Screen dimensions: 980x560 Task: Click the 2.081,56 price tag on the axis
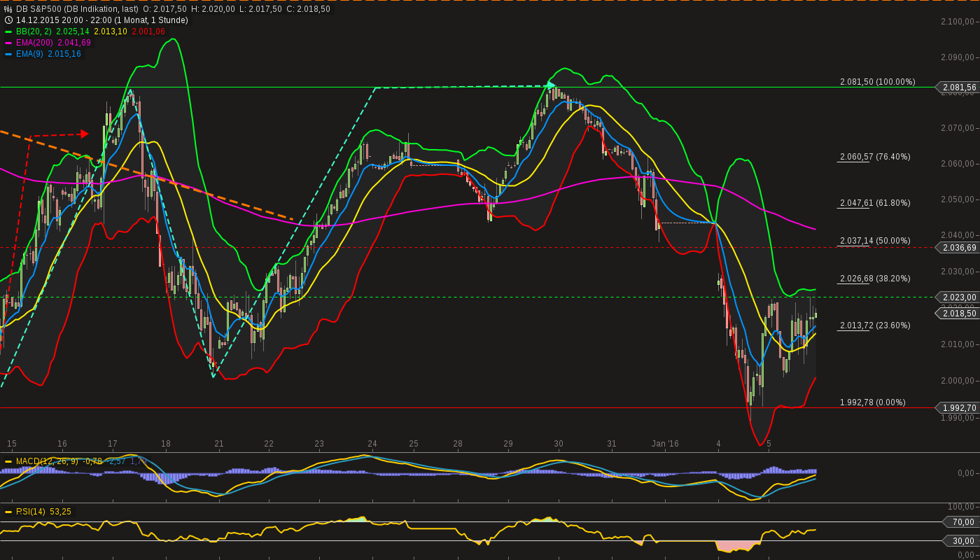click(958, 87)
